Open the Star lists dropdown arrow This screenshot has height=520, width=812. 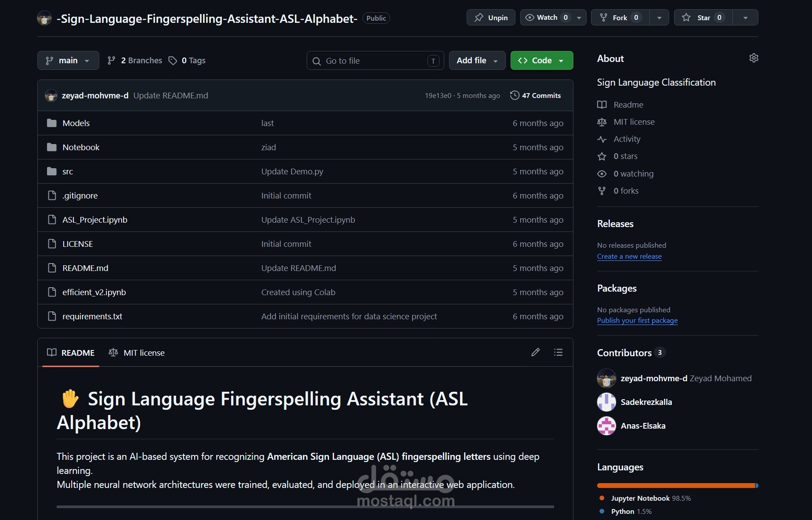(746, 18)
